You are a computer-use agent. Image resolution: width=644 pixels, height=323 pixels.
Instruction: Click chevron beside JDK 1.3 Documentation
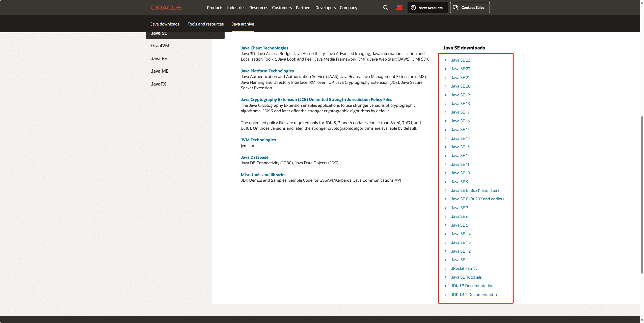click(x=446, y=286)
